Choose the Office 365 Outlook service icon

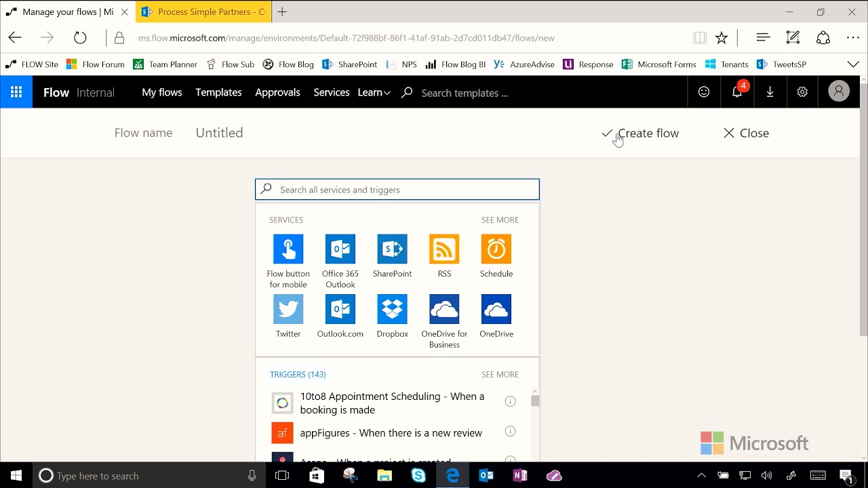(x=340, y=249)
